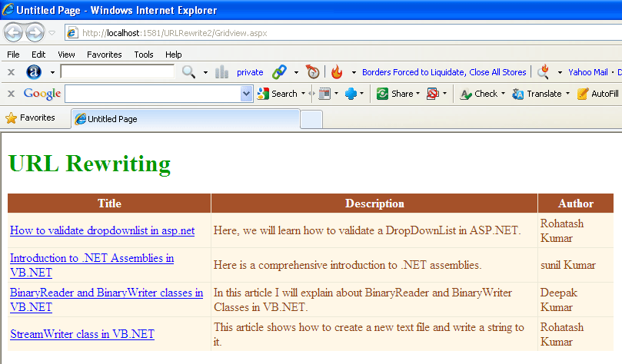
Task: Expand the Google search box history dropdown
Action: (246, 94)
